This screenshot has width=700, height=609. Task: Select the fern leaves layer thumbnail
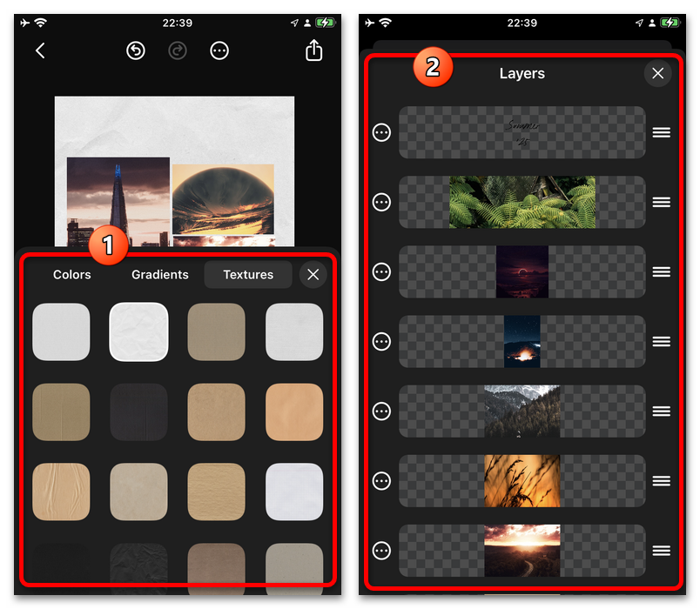pyautogui.click(x=522, y=202)
